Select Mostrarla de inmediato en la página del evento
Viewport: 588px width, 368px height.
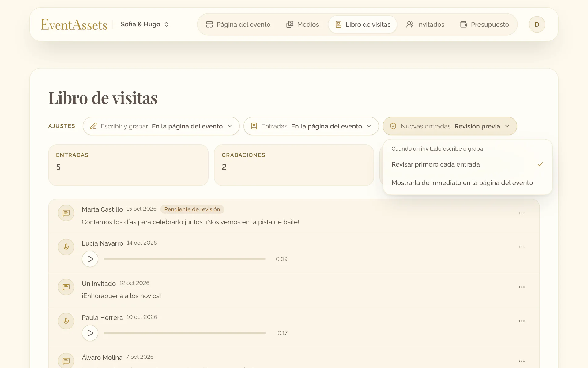[x=468, y=183]
